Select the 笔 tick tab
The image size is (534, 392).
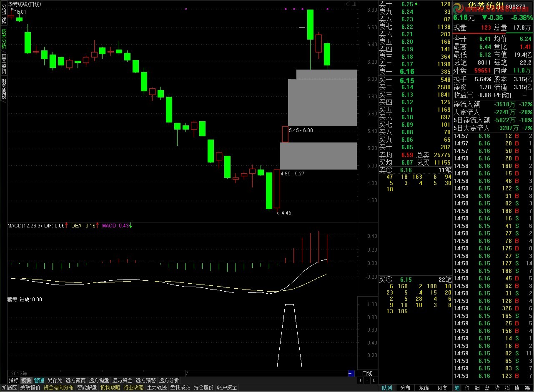pos(457,388)
